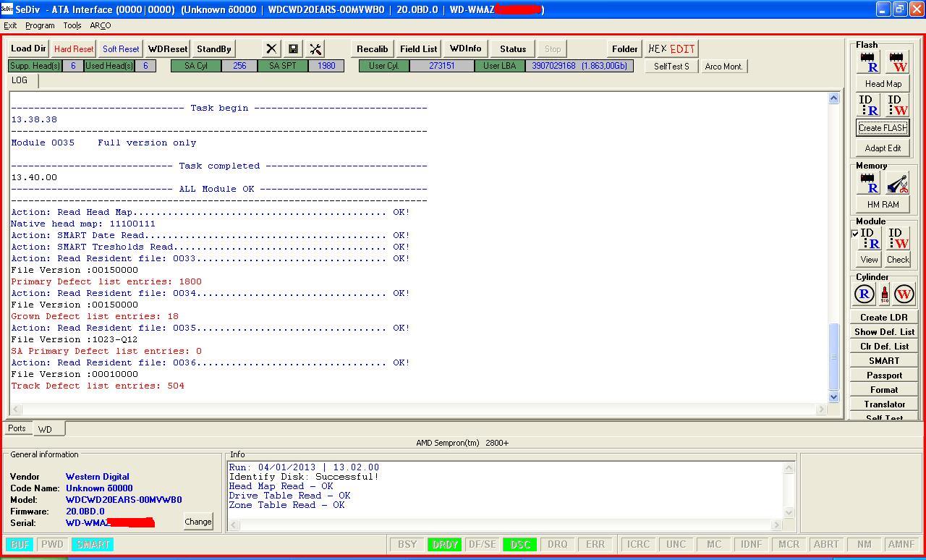Click the ERR status flag

point(595,544)
